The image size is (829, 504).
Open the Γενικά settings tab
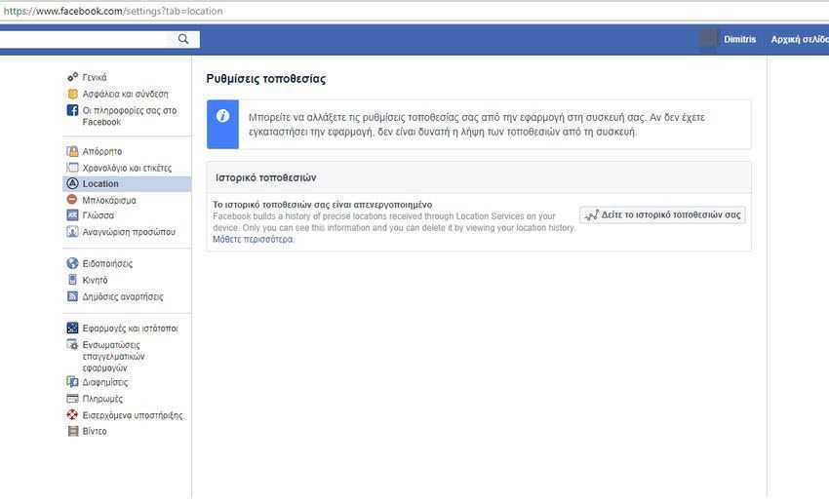(x=94, y=77)
